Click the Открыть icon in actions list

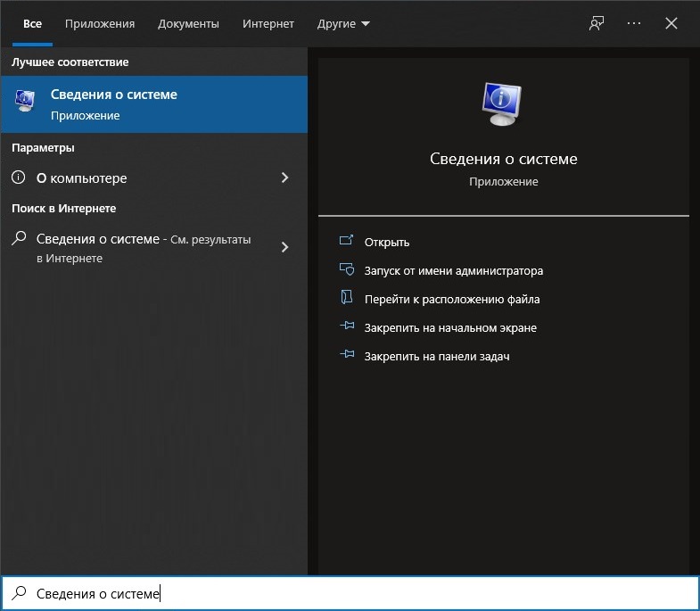click(x=347, y=242)
